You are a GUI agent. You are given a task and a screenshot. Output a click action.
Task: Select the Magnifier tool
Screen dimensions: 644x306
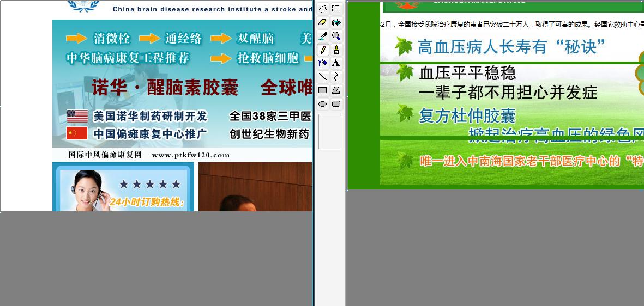point(336,36)
